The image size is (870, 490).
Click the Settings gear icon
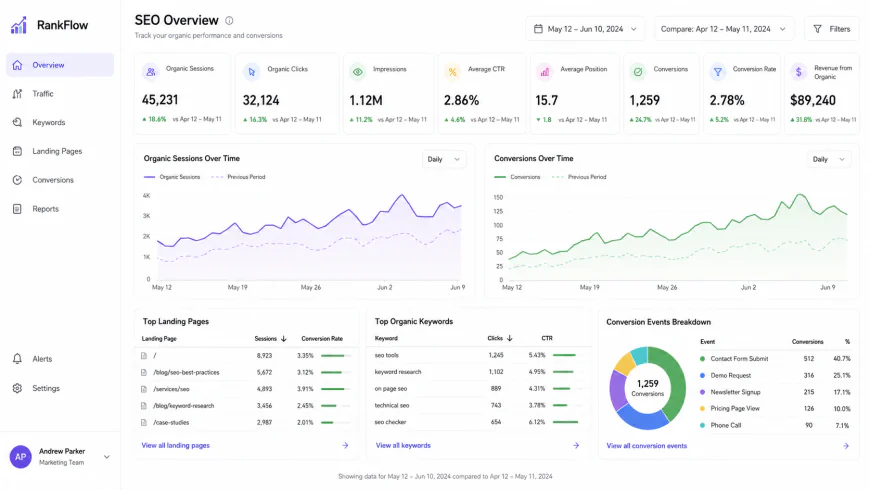point(17,388)
